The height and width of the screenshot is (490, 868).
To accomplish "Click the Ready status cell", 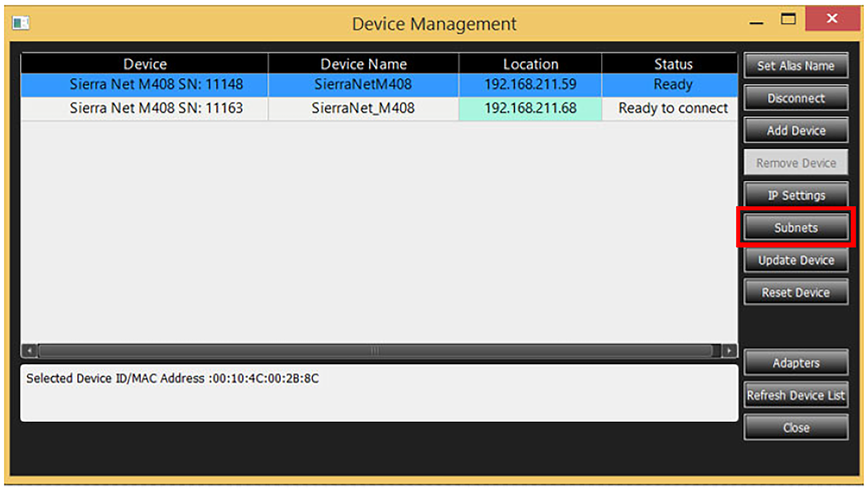I will 670,85.
